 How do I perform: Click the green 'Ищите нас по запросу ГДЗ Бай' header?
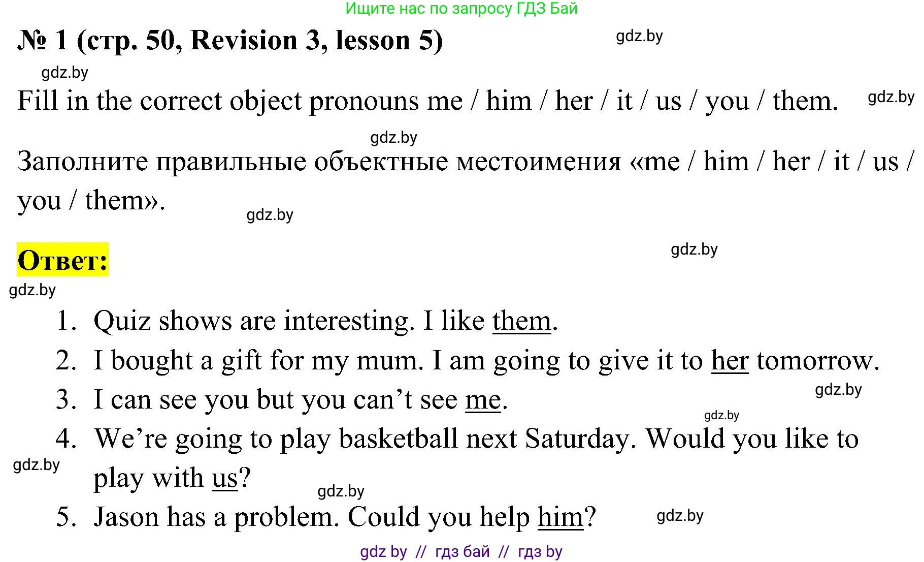point(461,9)
